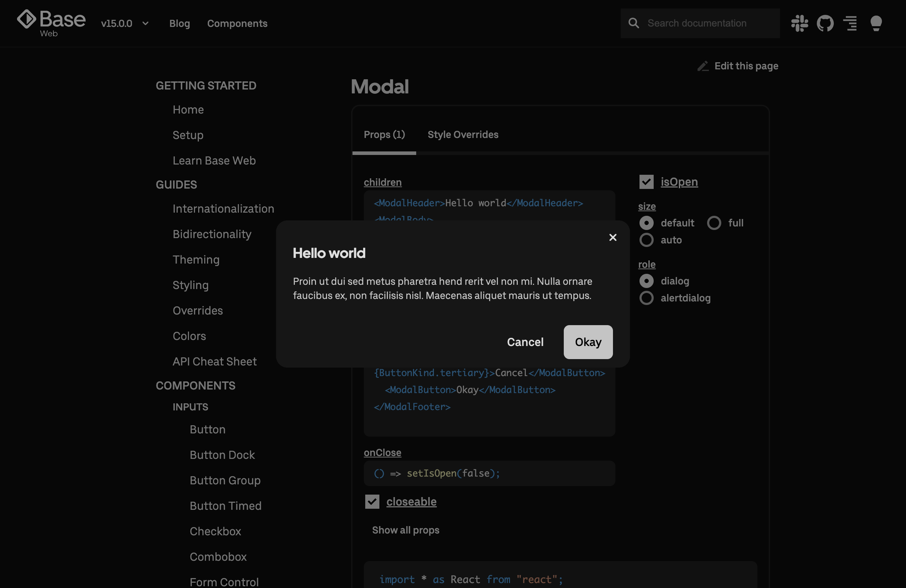Open Blog in the top navigation

(x=179, y=24)
